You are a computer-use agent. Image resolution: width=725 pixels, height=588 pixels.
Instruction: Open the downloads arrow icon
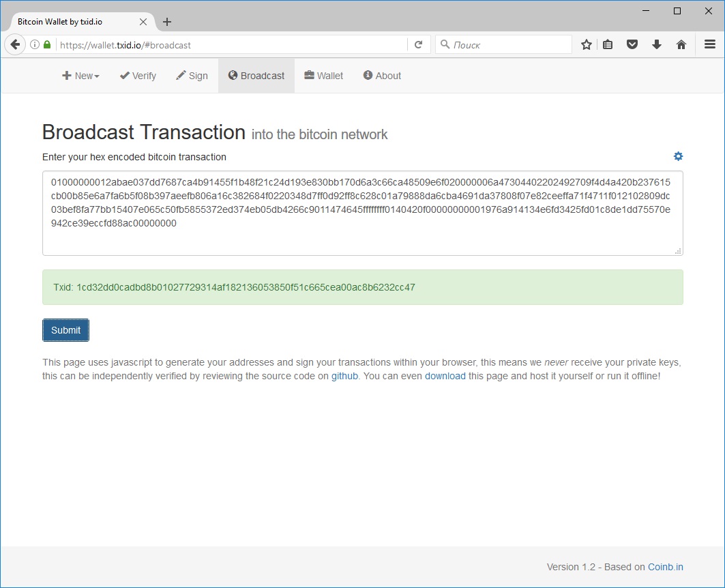(x=657, y=45)
